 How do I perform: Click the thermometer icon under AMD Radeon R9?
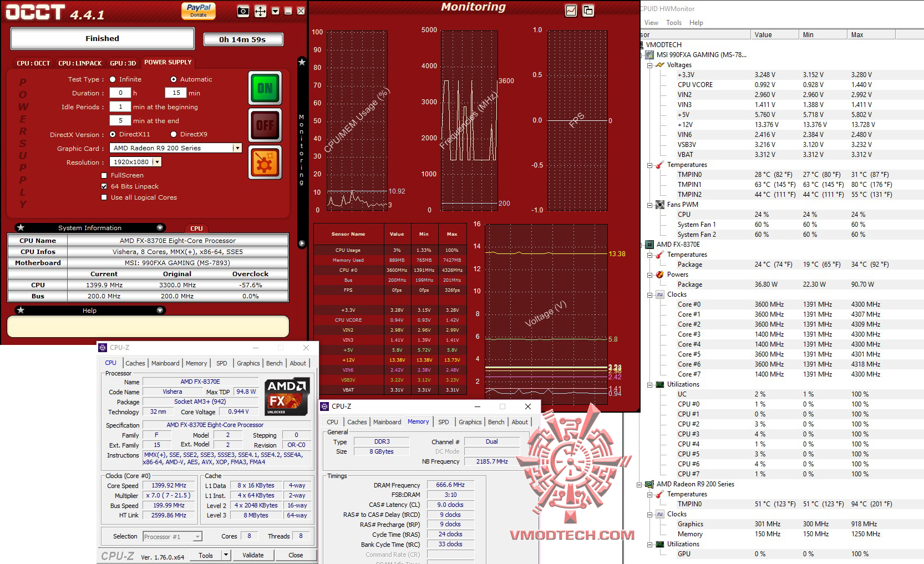660,494
